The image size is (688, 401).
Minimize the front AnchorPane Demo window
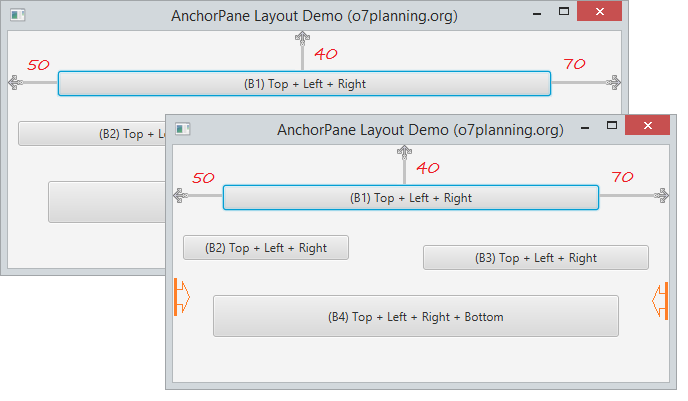[x=585, y=127]
